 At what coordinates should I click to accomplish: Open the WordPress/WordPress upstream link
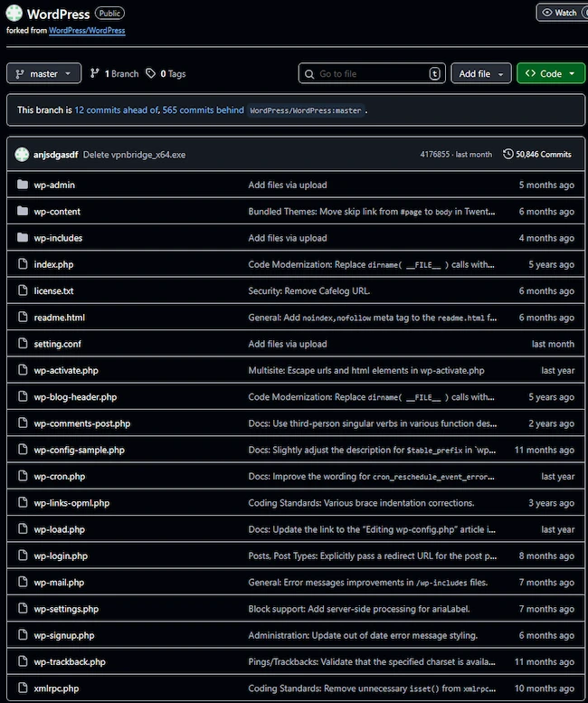pyautogui.click(x=87, y=31)
